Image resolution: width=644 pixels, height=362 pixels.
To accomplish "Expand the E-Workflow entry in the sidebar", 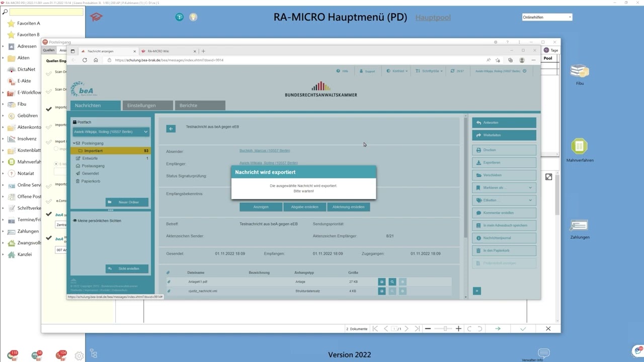I will 3,93.
